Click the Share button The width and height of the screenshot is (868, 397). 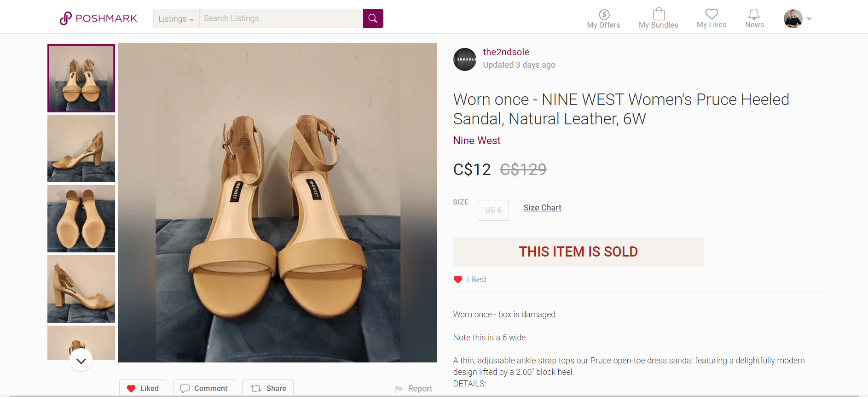pos(268,388)
